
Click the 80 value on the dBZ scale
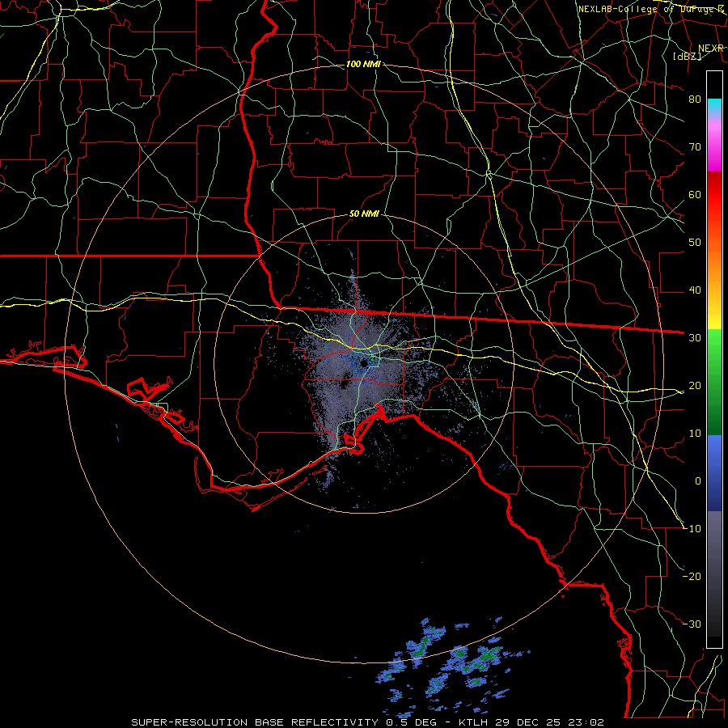point(695,99)
